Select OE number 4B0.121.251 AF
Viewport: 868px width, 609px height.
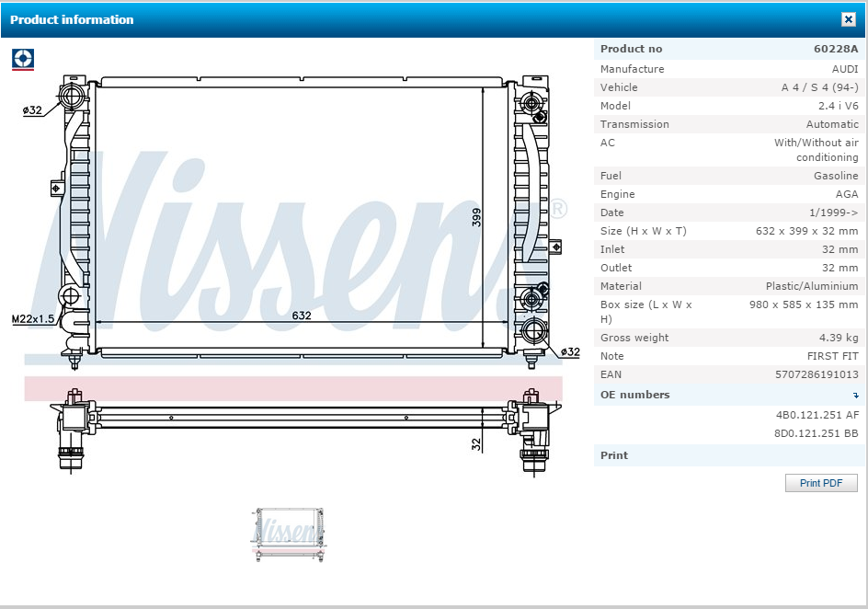(x=817, y=415)
